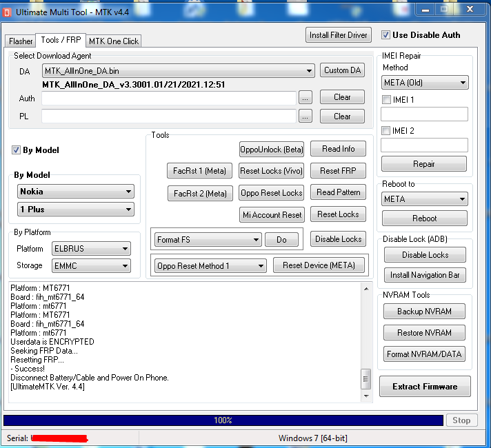Click the Custom DA button

(342, 70)
